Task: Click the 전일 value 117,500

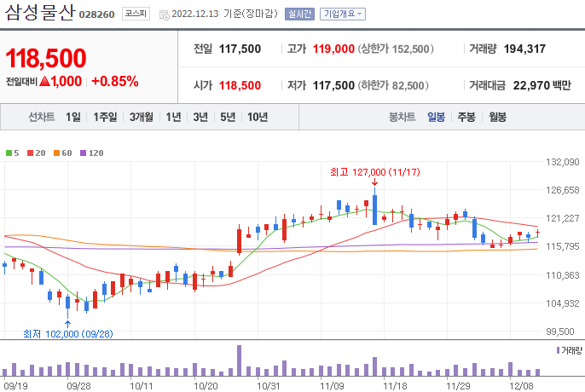Action: [240, 49]
